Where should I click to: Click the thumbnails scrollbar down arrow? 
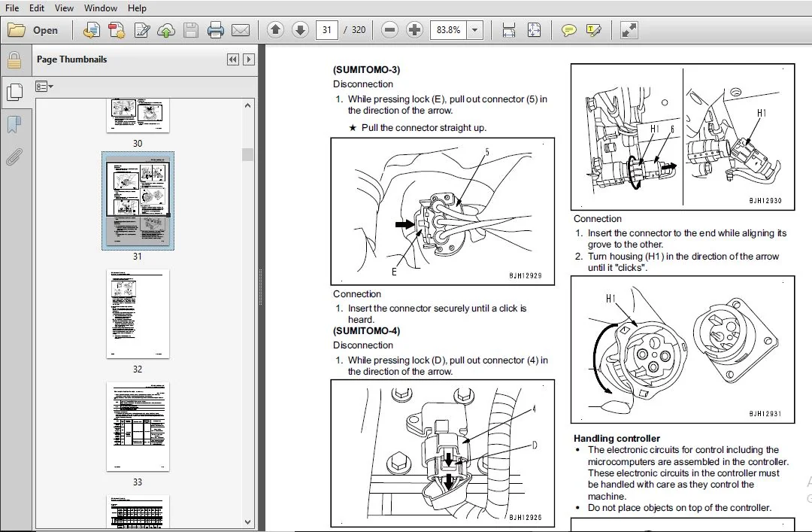tap(247, 521)
